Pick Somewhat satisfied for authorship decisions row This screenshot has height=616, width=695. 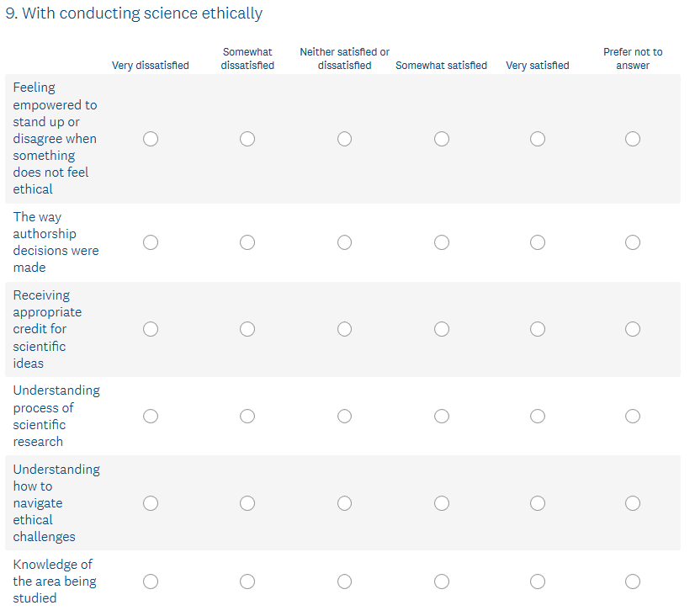click(x=442, y=242)
